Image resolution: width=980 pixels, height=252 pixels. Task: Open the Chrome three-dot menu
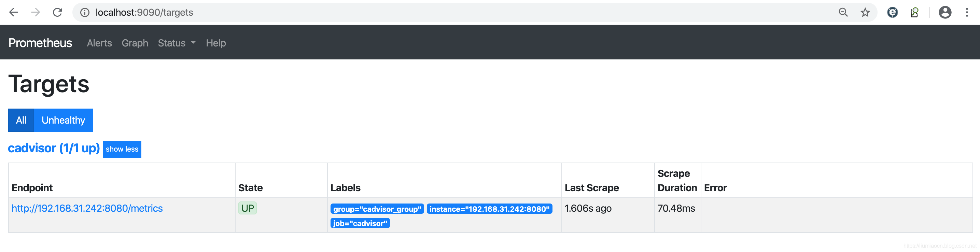pos(967,13)
